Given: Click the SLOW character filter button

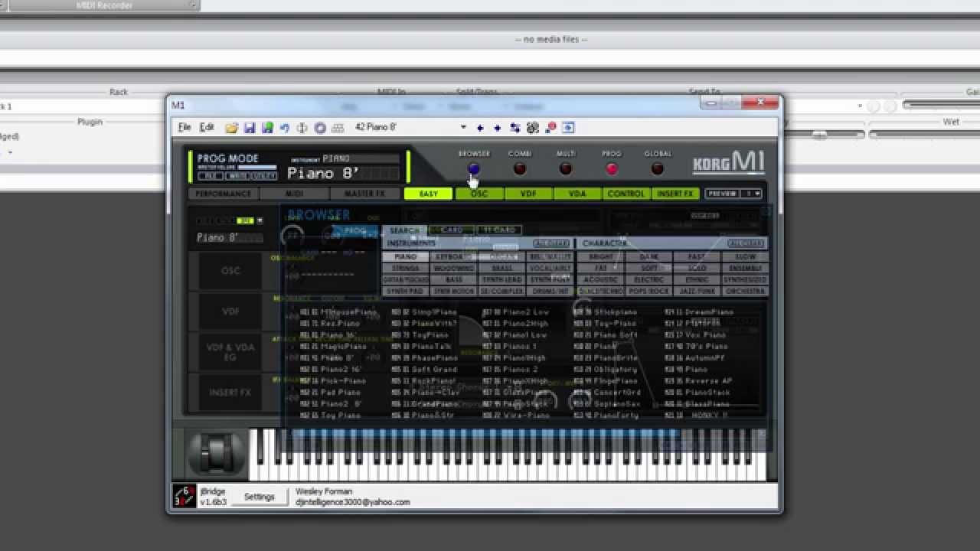Looking at the screenshot, I should pos(744,257).
